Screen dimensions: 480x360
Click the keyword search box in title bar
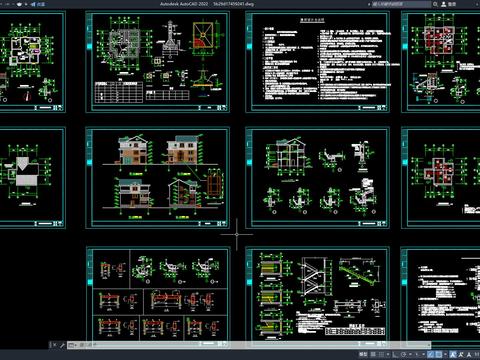pyautogui.click(x=401, y=4)
